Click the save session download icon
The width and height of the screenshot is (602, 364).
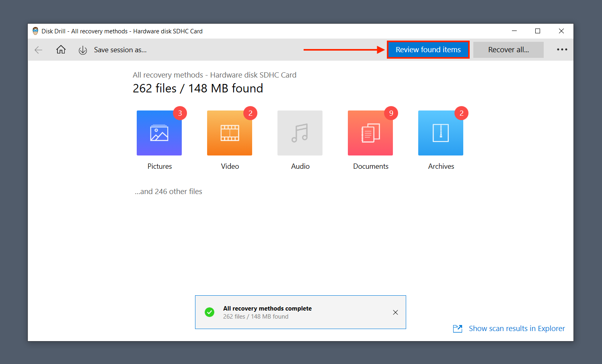pyautogui.click(x=83, y=50)
